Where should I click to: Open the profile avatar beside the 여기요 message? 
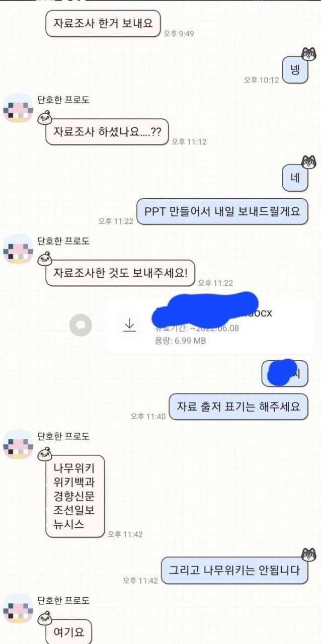click(x=19, y=608)
